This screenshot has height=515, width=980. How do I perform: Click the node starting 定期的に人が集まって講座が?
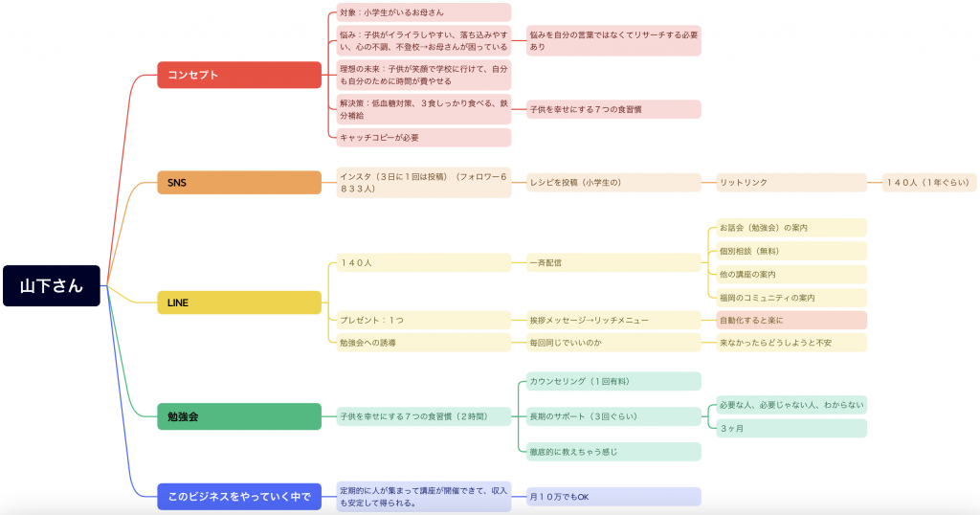click(x=424, y=497)
